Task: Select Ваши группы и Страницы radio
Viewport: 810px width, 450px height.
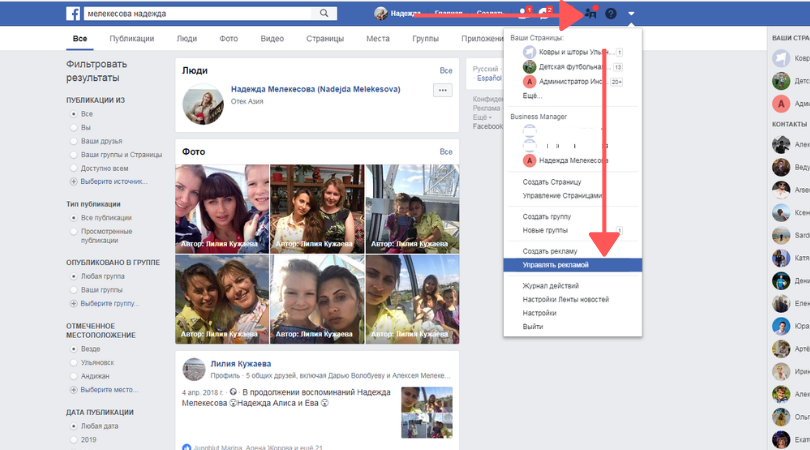Action: pos(73,154)
